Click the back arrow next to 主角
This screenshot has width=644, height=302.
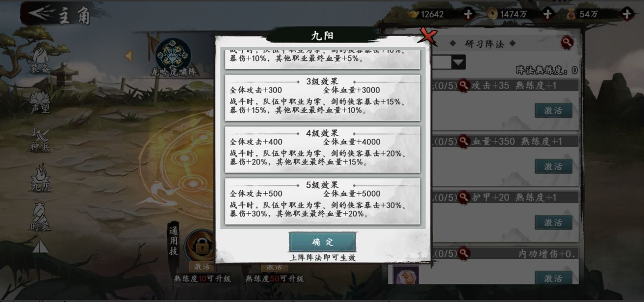41,14
